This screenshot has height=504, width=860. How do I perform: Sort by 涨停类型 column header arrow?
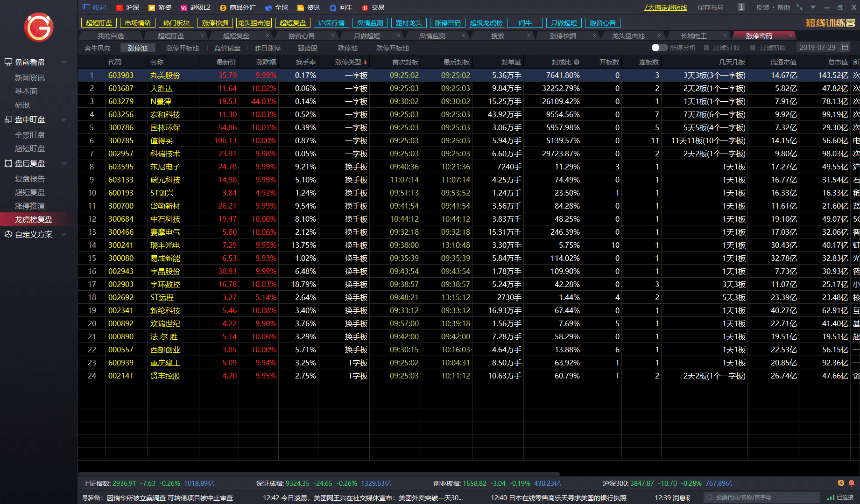365,62
